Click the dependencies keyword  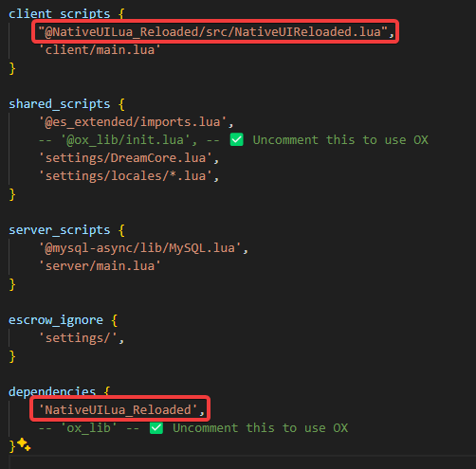coord(52,391)
